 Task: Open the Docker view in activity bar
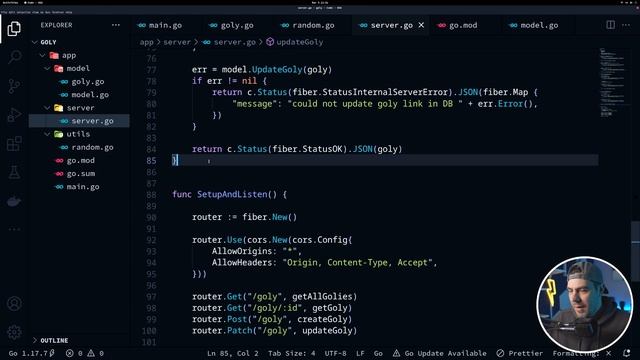click(14, 202)
